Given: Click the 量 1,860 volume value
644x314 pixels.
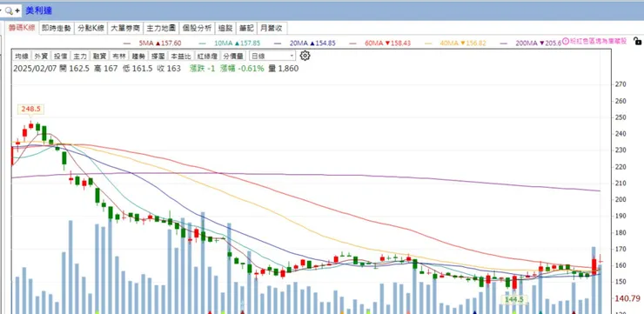Looking at the screenshot, I should coord(284,69).
